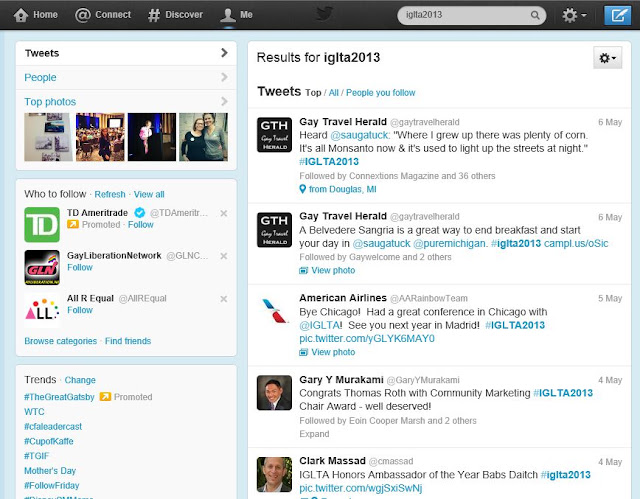Viewport: 640px width, 499px height.
Task: Click the All R Equal logo
Action: (42, 310)
